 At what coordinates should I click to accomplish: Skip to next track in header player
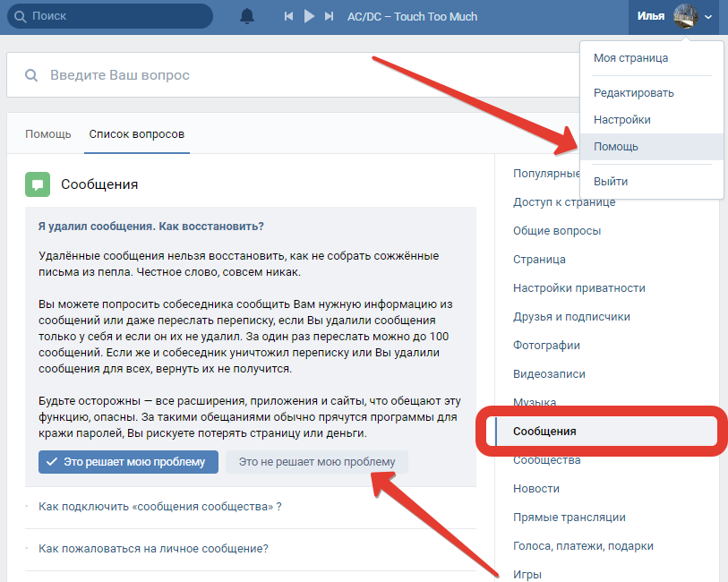click(330, 17)
